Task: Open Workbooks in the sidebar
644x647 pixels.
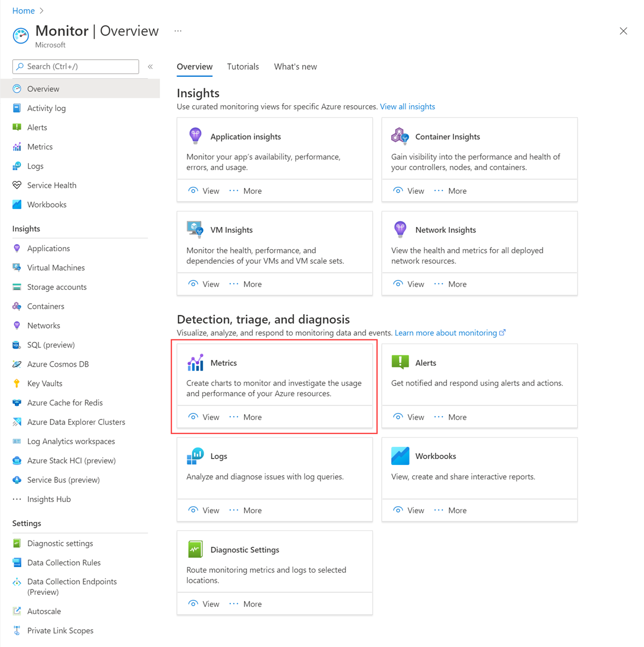Action: [47, 205]
